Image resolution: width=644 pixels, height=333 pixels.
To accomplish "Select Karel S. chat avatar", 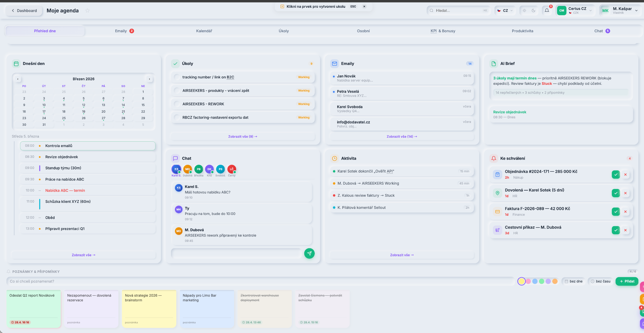I will tap(176, 169).
